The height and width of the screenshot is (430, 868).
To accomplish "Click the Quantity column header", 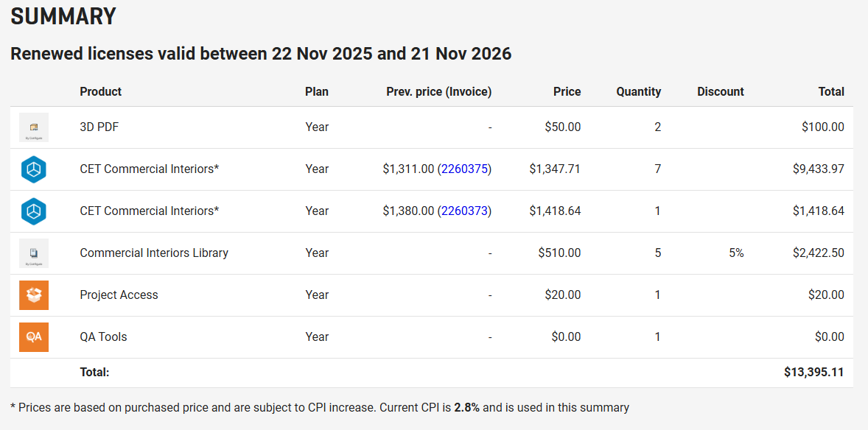I will pyautogui.click(x=639, y=92).
